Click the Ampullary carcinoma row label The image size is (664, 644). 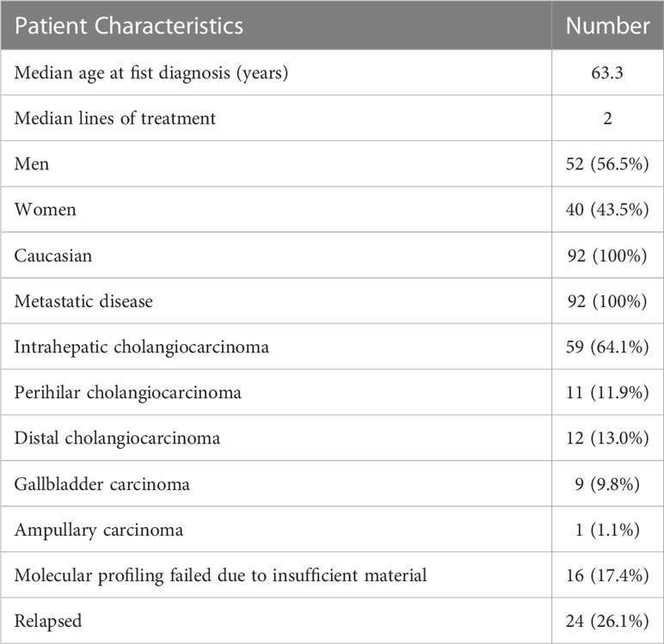[x=99, y=531]
